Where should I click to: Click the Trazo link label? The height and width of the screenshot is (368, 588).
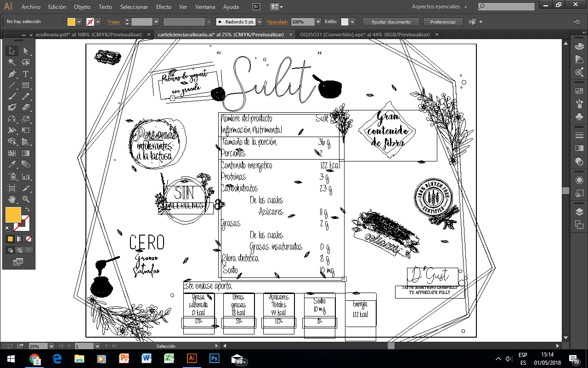click(x=113, y=22)
